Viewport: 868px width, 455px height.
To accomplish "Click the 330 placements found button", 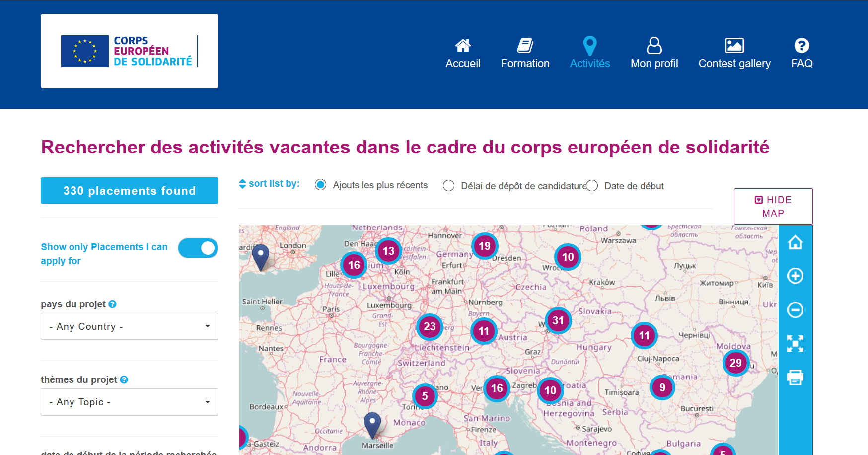I will click(129, 191).
